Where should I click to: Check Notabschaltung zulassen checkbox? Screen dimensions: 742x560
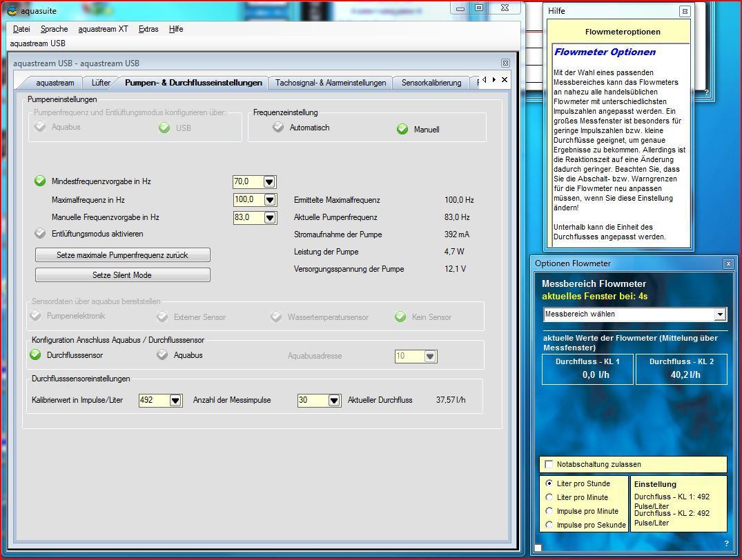(x=549, y=464)
